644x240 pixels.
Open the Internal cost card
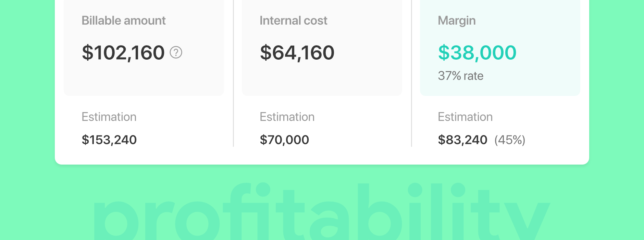point(322,48)
